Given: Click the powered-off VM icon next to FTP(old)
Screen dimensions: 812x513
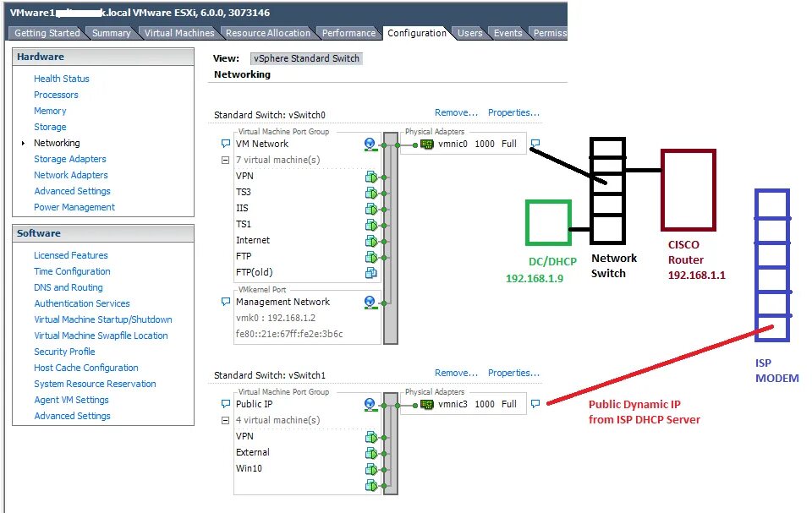Looking at the screenshot, I should click(371, 273).
